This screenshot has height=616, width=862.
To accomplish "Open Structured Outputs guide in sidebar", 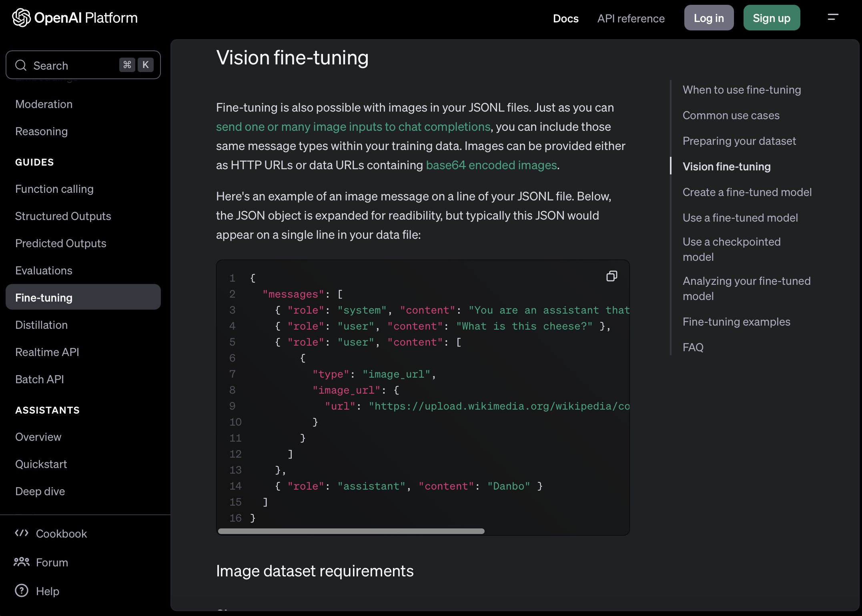I will tap(63, 216).
